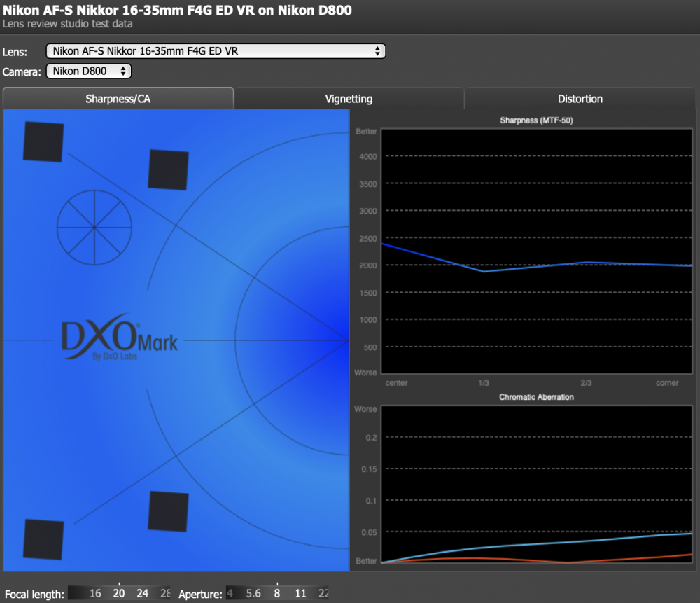
Task: Click the "1/3" x-axis label
Action: (x=484, y=383)
